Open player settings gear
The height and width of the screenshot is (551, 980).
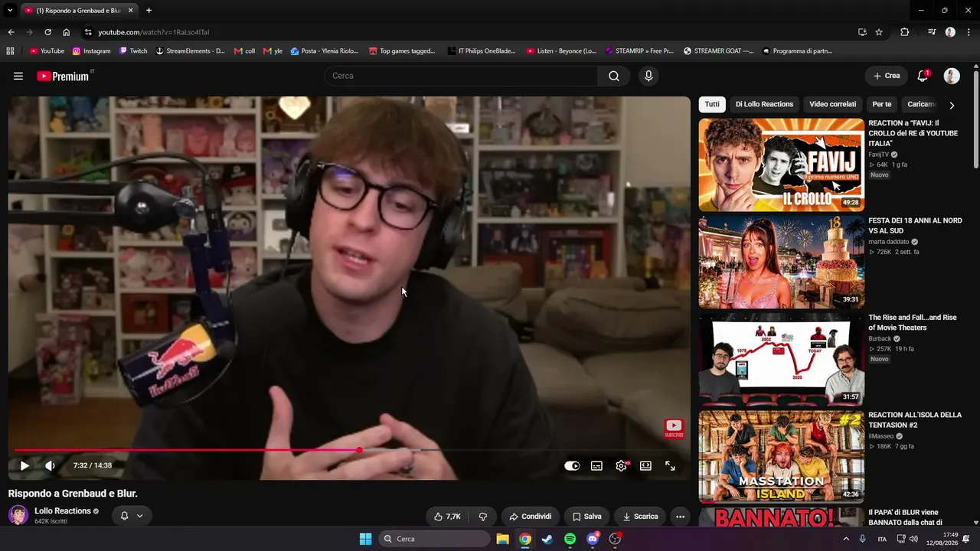click(621, 465)
